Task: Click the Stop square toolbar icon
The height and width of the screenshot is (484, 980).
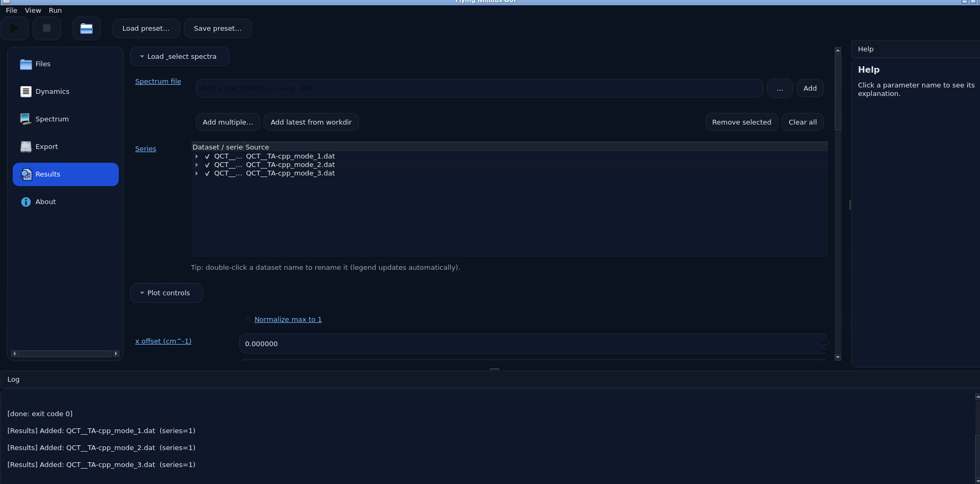Action: point(47,28)
